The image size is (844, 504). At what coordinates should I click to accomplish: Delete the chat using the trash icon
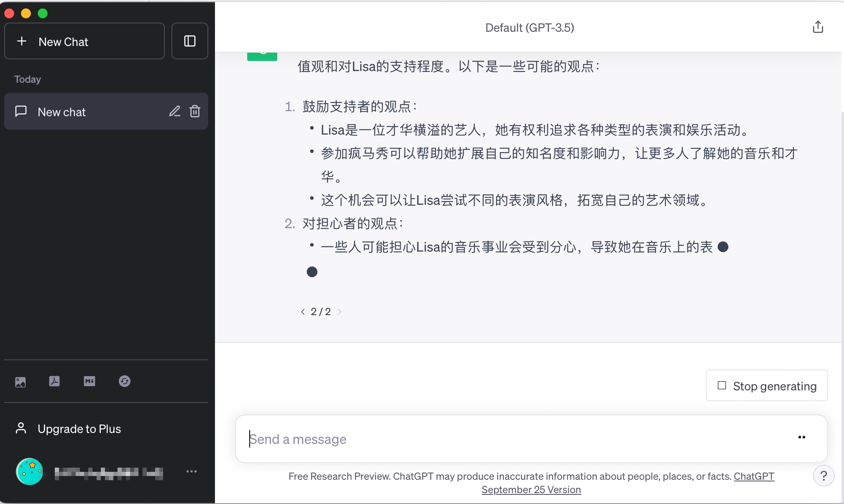[x=195, y=111]
